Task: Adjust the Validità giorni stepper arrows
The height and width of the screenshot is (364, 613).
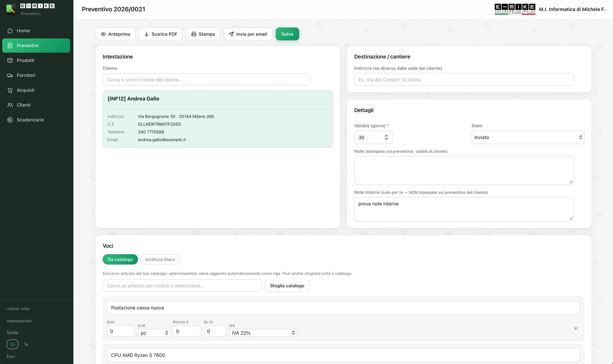Action: pos(386,137)
